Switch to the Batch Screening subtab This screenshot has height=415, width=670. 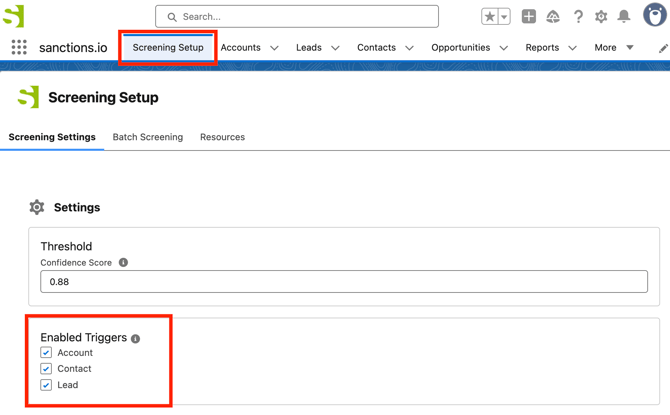[x=148, y=137]
